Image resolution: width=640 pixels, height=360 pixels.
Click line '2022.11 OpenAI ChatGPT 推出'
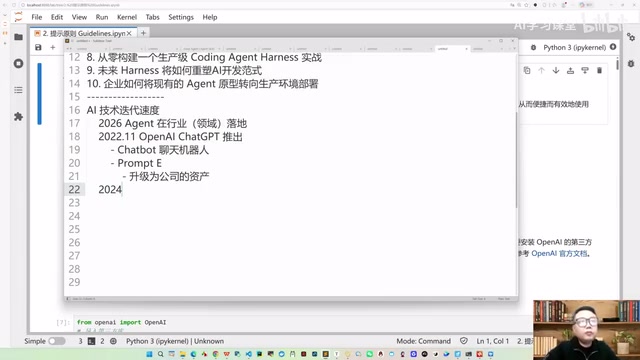(x=171, y=137)
